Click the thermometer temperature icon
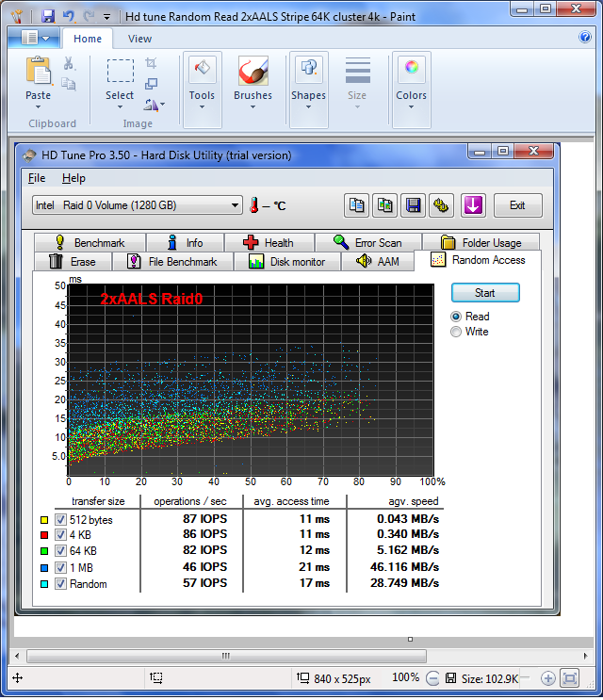Image resolution: width=603 pixels, height=700 pixels. 254,205
